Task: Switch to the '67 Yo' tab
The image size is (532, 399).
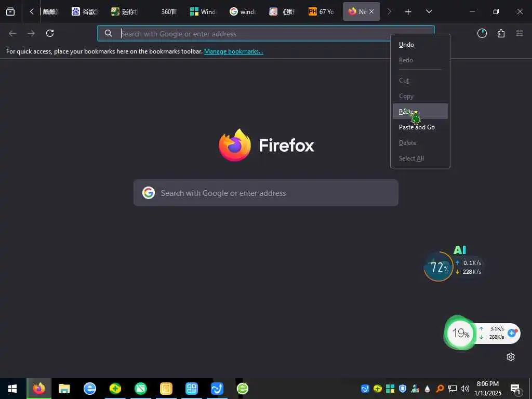Action: (x=321, y=11)
